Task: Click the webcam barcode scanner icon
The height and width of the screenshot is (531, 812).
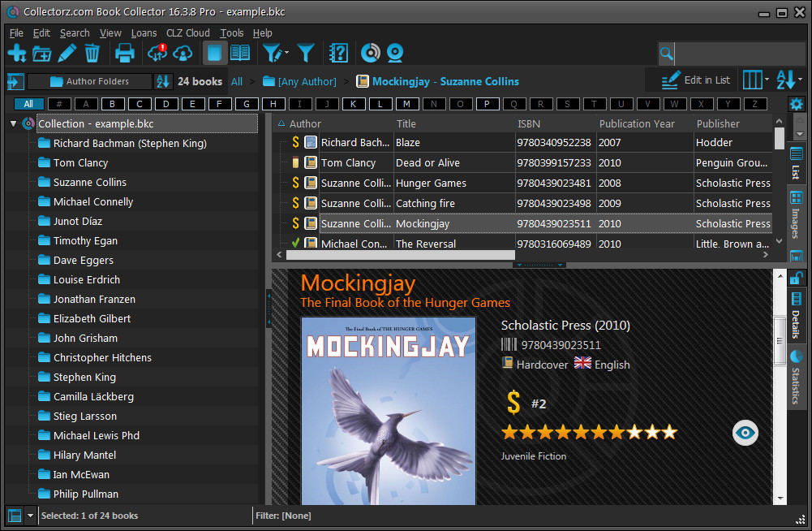Action: pyautogui.click(x=395, y=53)
